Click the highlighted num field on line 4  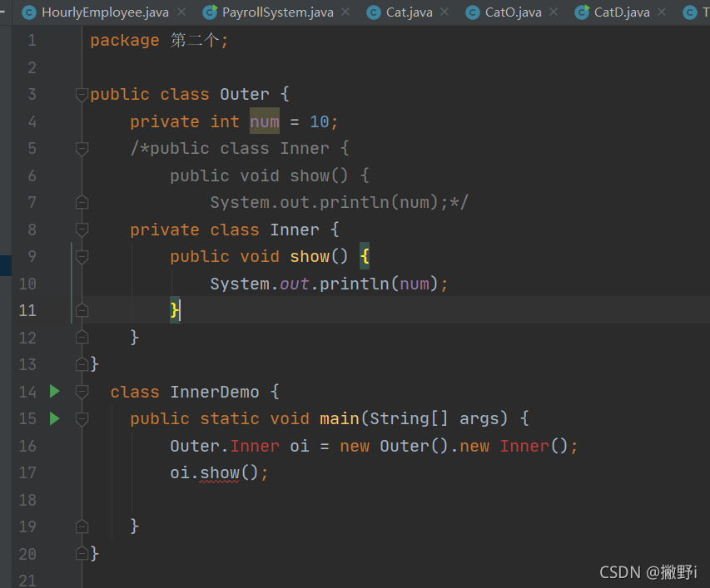click(x=265, y=121)
